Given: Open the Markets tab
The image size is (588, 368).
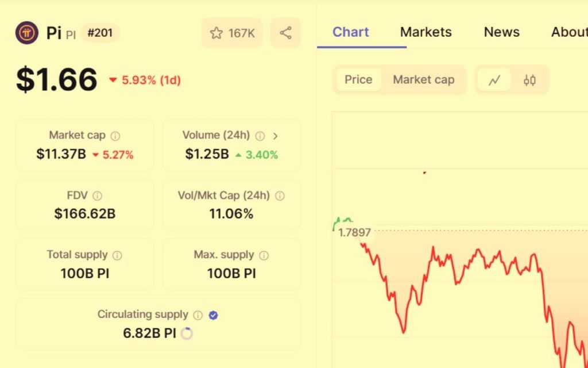Looking at the screenshot, I should click(x=426, y=32).
